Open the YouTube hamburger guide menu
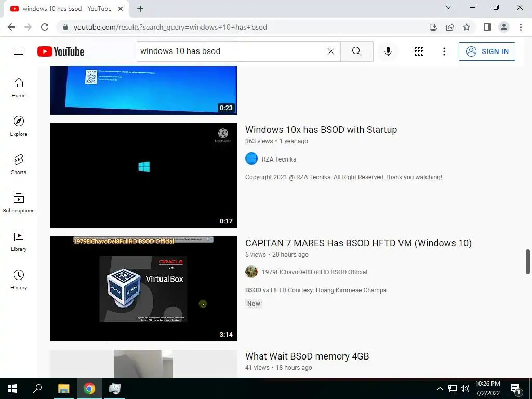The width and height of the screenshot is (532, 399). click(19, 51)
